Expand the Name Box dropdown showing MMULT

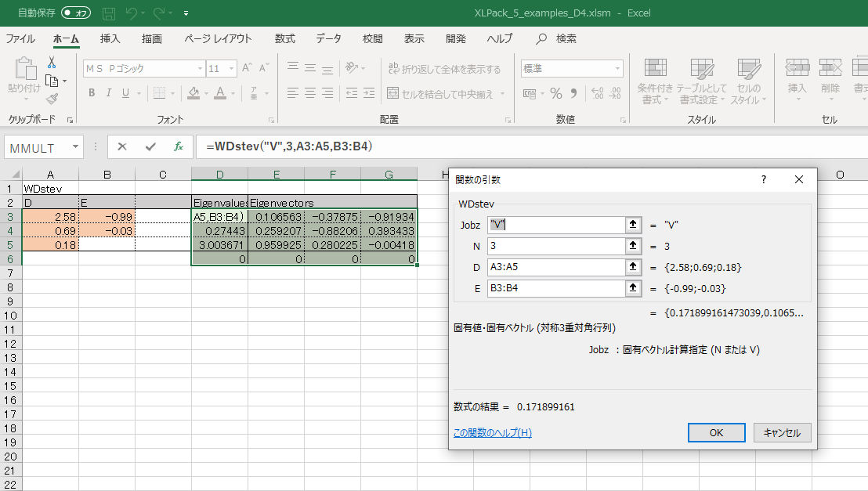(75, 147)
